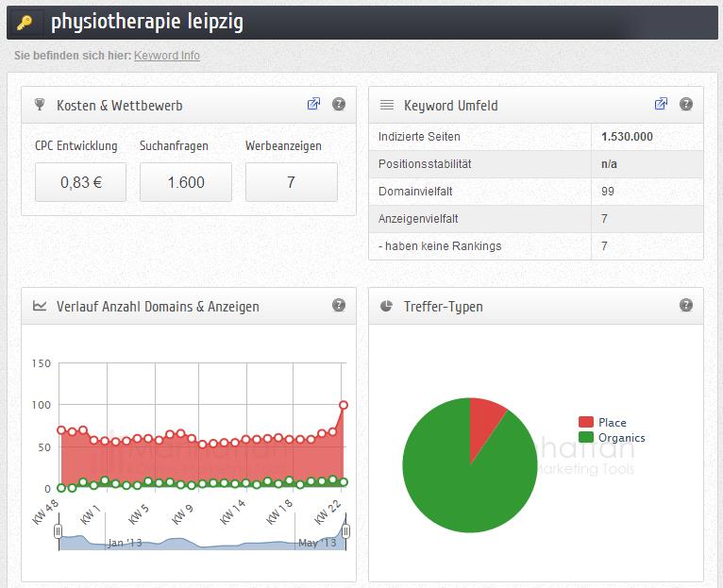723x588 pixels.
Task: Click the 7 Werbeanzeigen value box
Action: tap(292, 182)
